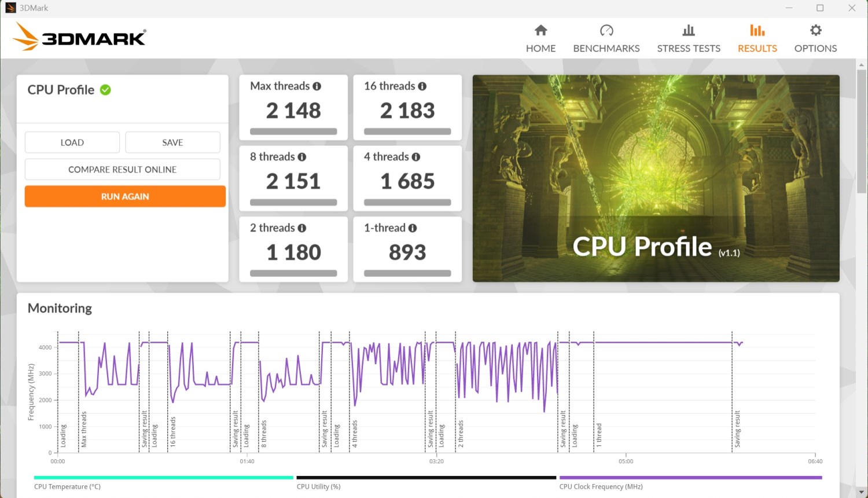Click the Frequency (MHz) axis title
Viewport: 868px width, 498px height.
tap(31, 392)
